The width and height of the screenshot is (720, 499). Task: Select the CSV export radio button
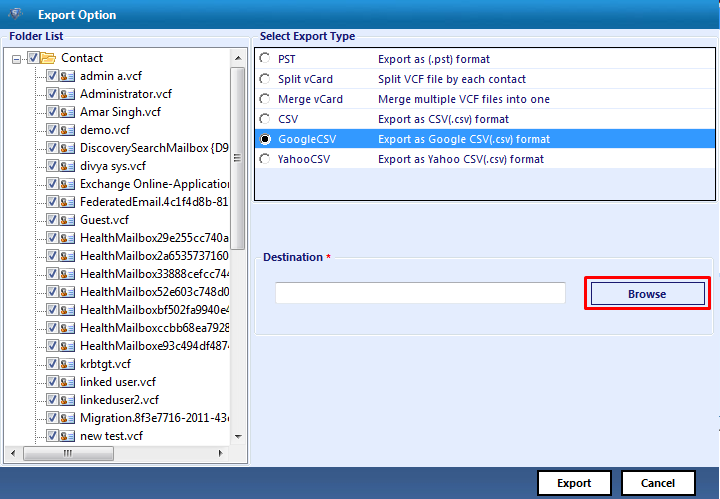265,119
